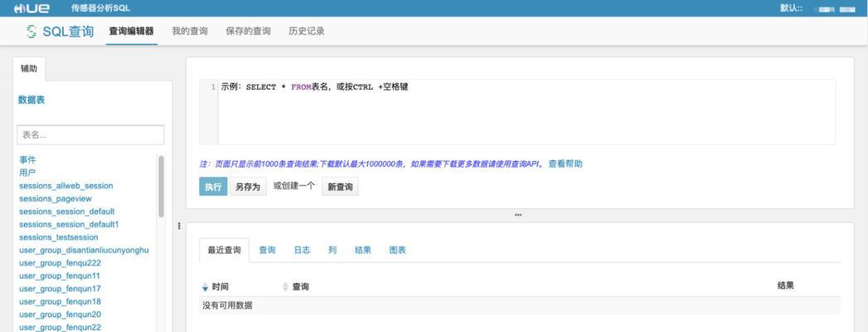Image resolution: width=868 pixels, height=332 pixels.
Task: Open the 查询编辑器 tab
Action: tap(131, 32)
